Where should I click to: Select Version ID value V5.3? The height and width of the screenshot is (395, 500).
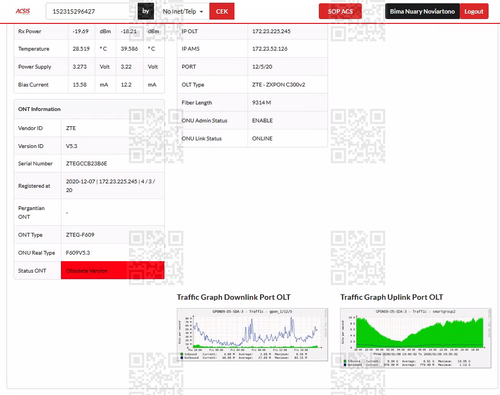71,146
